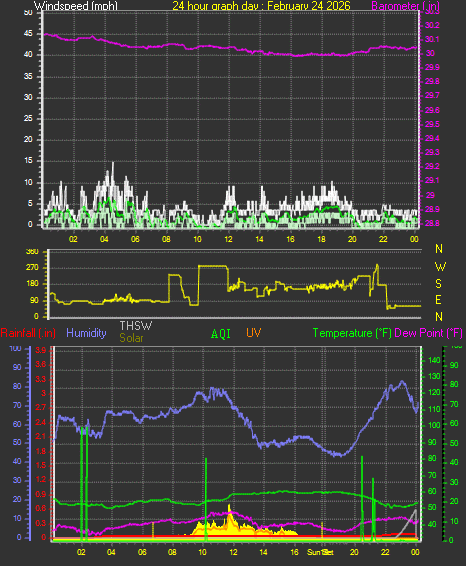Click the '1.5' rainfall axis value
This screenshot has width=466, height=566.
(x=41, y=465)
